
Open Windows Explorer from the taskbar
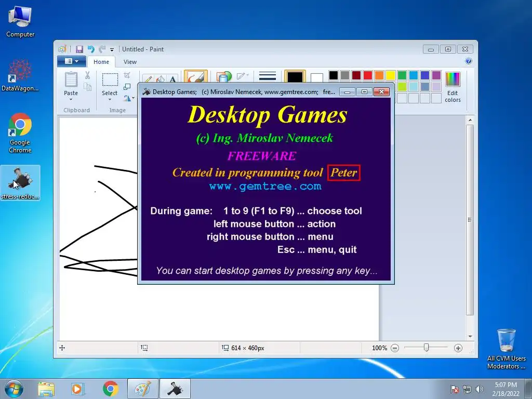tap(46, 389)
